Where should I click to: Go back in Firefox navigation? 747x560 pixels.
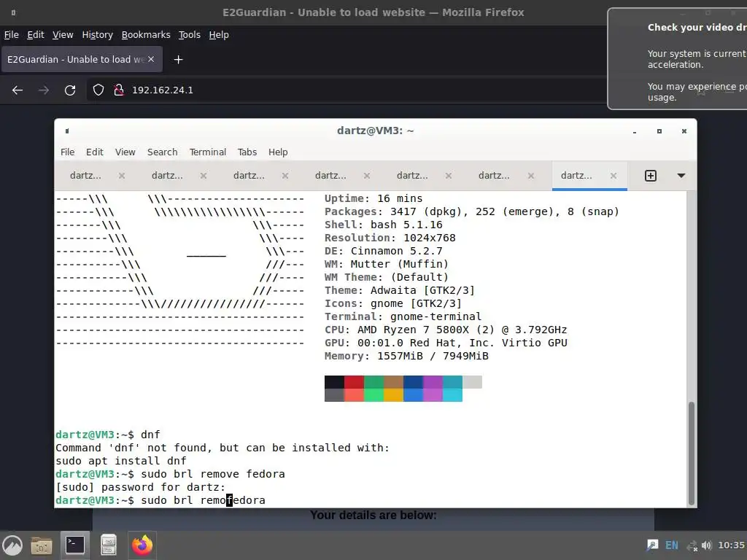(x=18, y=90)
